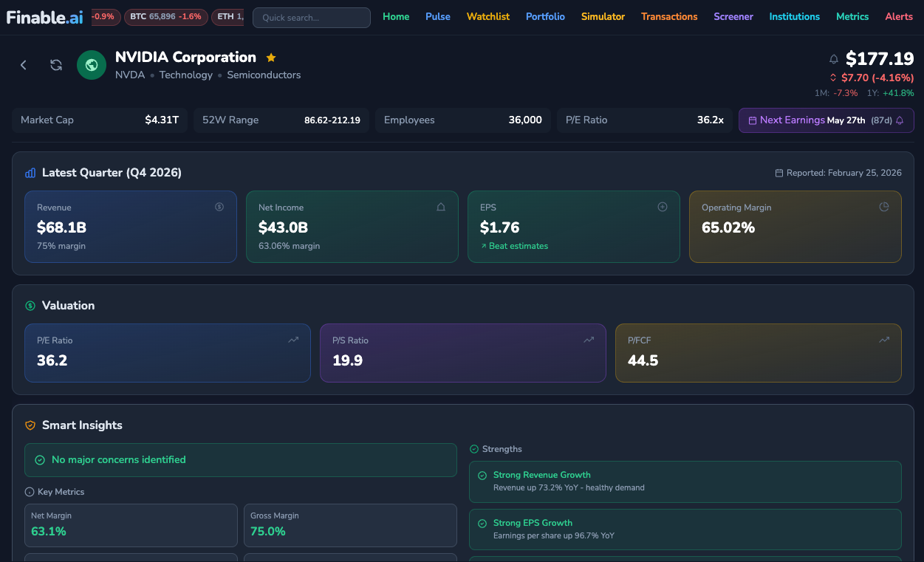Expand the Next Earnings May 27th panel

click(826, 120)
